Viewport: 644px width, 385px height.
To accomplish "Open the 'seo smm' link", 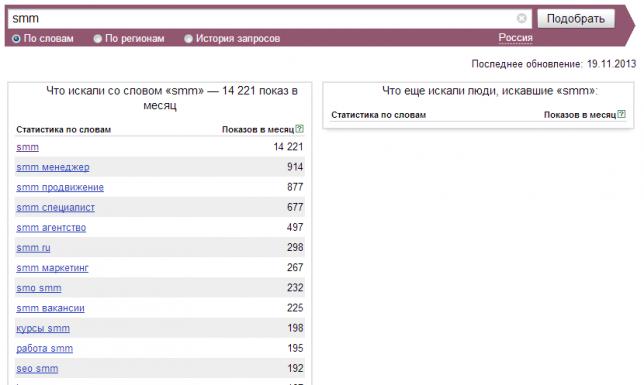I will [x=37, y=369].
